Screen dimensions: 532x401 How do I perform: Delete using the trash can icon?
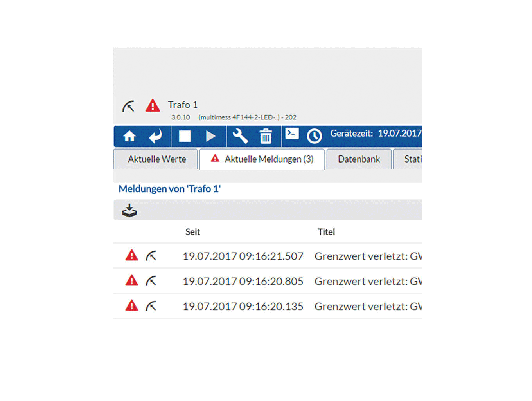click(266, 136)
